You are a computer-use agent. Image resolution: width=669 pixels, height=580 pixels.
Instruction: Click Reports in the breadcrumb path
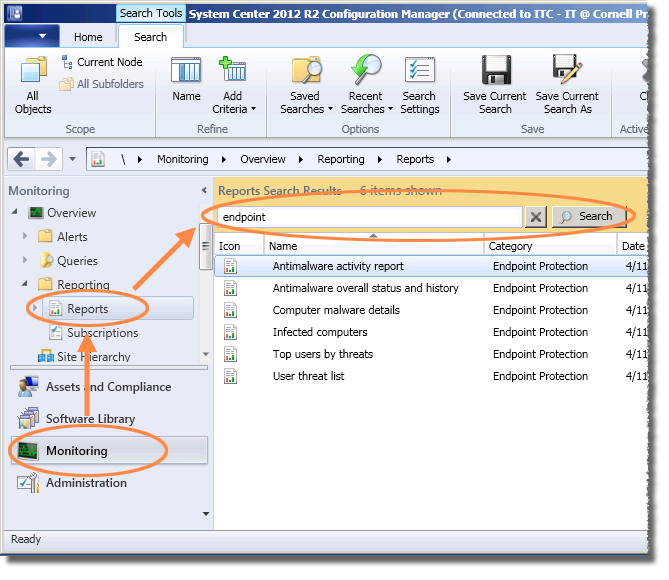[415, 160]
